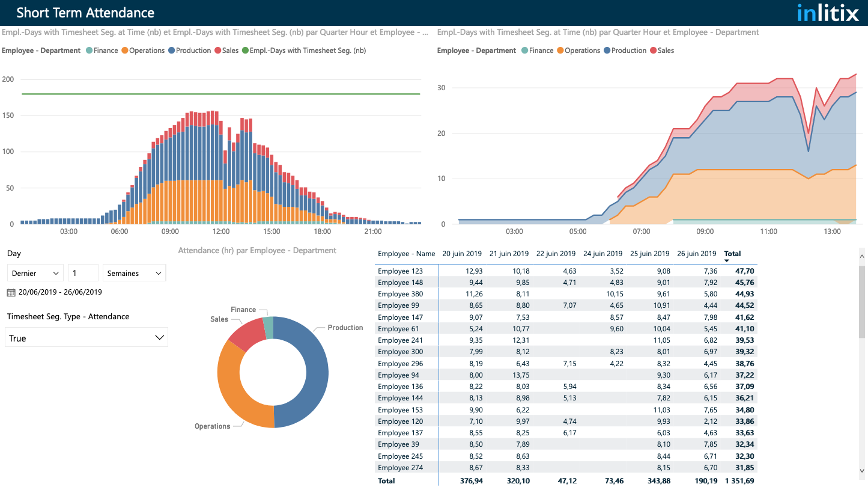The width and height of the screenshot is (868, 487).
Task: Select the Employee 123 row
Action: (x=566, y=271)
